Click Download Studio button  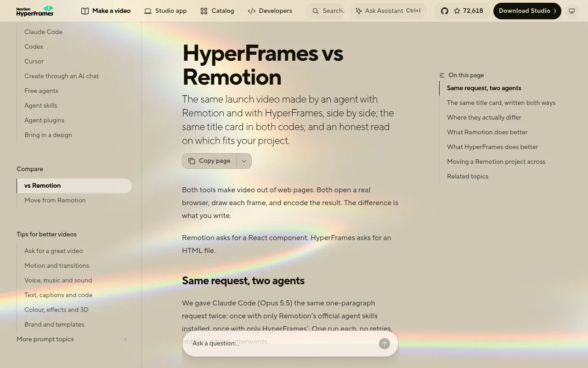[527, 11]
